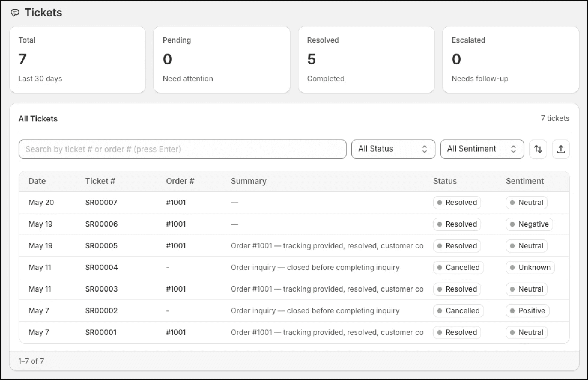Open the All Sentiment dropdown
This screenshot has width=588, height=380.
(x=482, y=149)
